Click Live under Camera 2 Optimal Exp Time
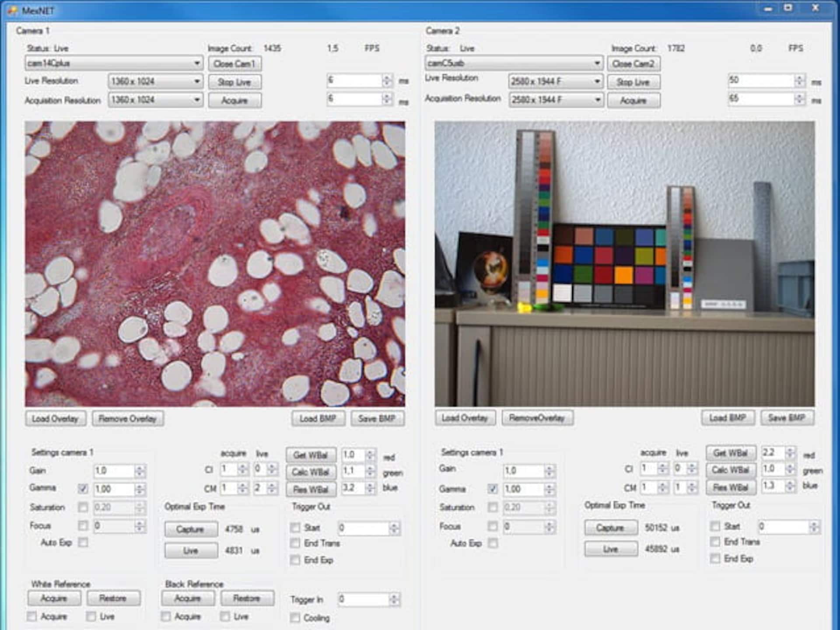Image resolution: width=840 pixels, height=630 pixels. coord(611,549)
